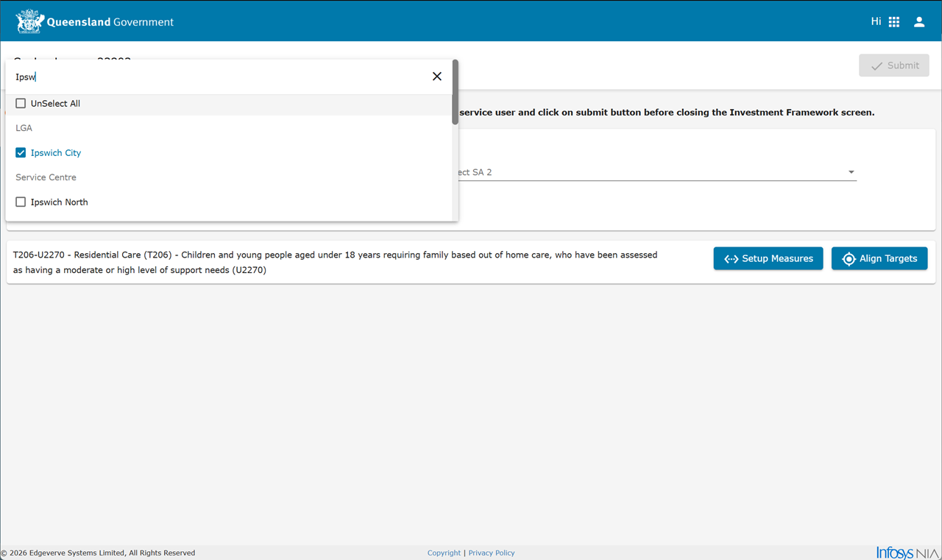Uncheck the Ipswich City checkbox
This screenshot has width=942, height=560.
[21, 153]
